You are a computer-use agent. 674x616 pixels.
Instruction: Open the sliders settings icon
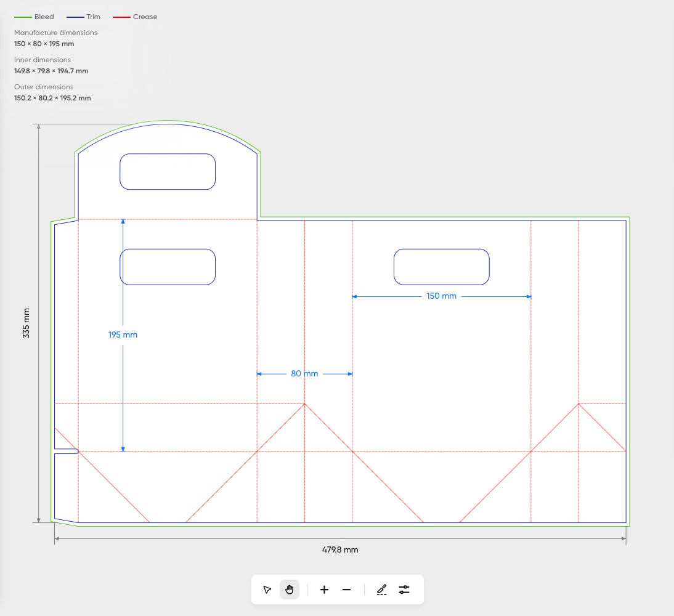(404, 590)
